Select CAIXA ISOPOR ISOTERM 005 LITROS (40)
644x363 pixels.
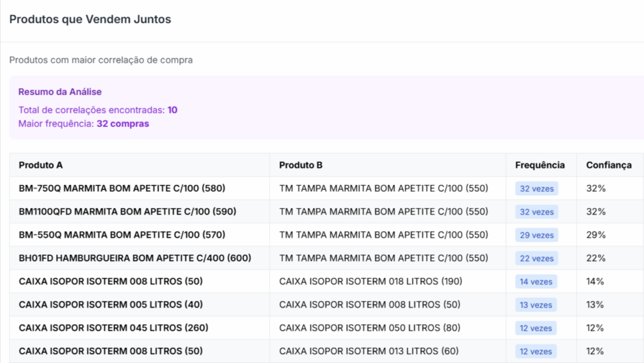[x=111, y=304]
